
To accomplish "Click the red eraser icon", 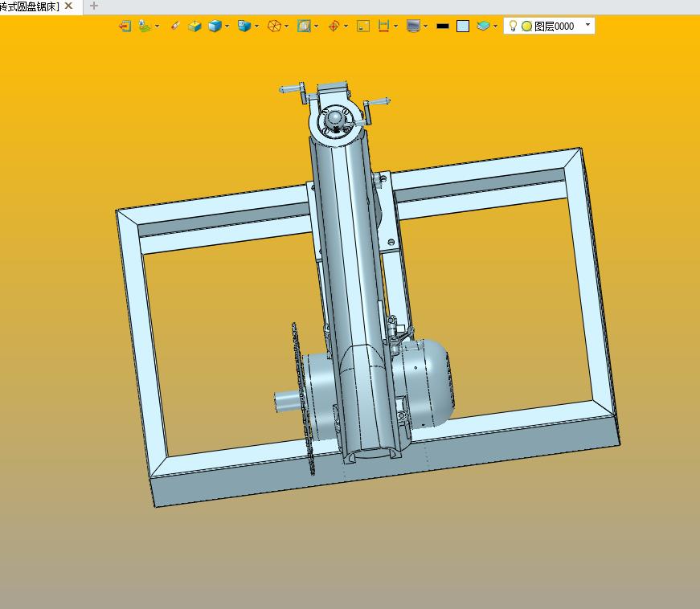I will (175, 26).
